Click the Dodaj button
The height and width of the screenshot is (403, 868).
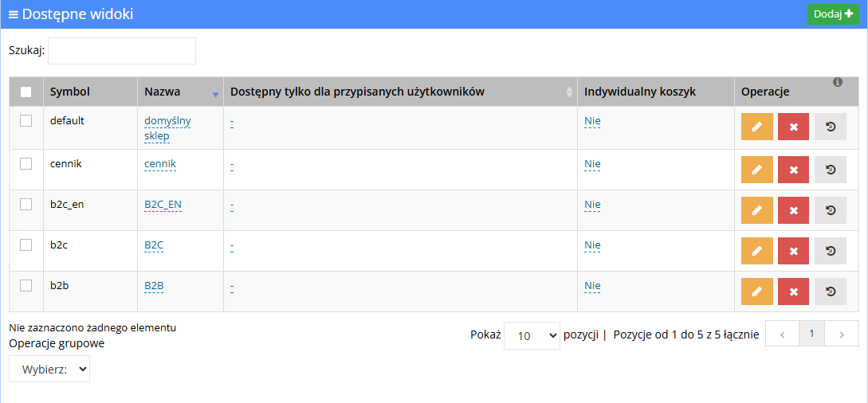[x=833, y=14]
